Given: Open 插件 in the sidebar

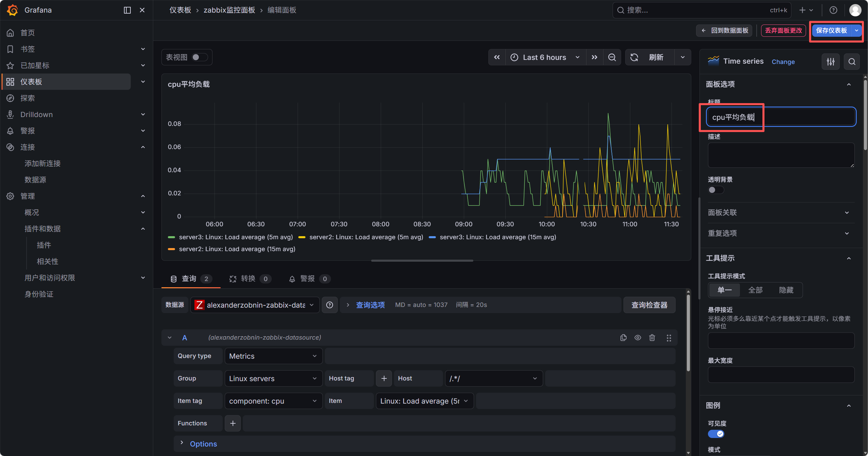Looking at the screenshot, I should click(44, 245).
